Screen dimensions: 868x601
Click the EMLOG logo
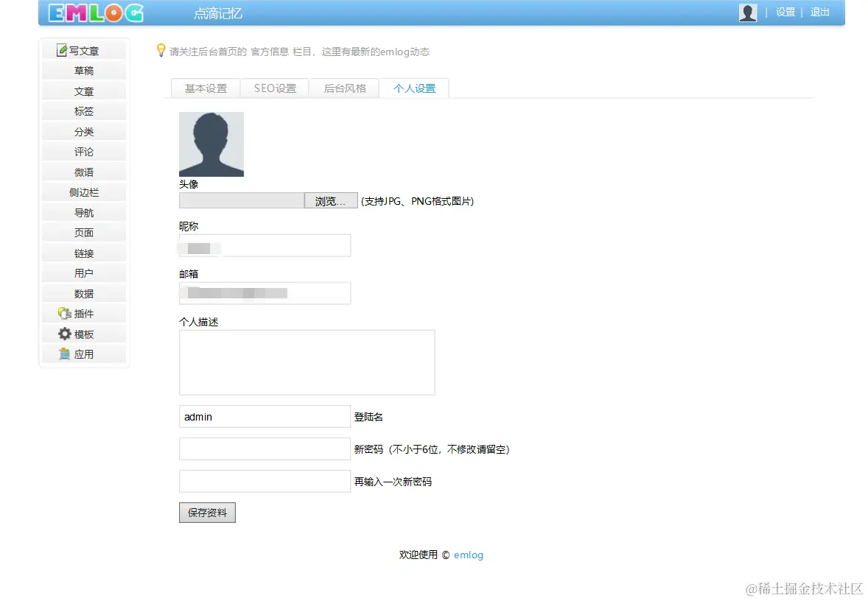click(96, 13)
